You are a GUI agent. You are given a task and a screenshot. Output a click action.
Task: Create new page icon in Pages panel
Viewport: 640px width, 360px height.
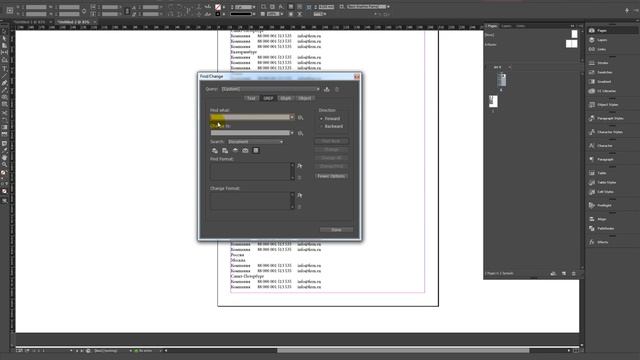pos(564,273)
